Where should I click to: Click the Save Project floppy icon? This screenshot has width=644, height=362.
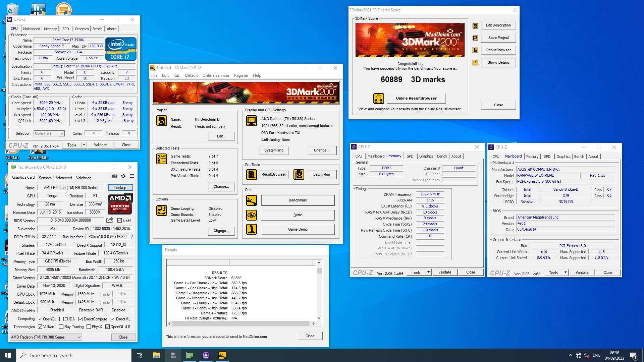point(475,38)
